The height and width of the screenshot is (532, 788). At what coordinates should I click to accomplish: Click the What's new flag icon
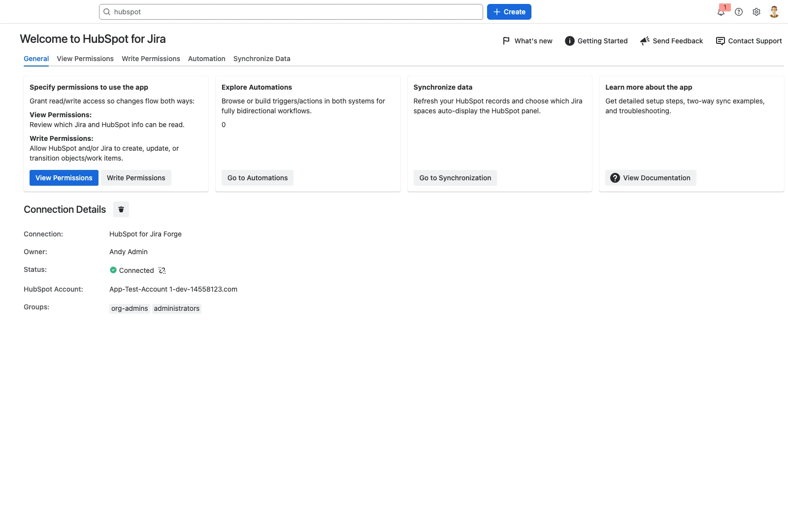pos(506,41)
